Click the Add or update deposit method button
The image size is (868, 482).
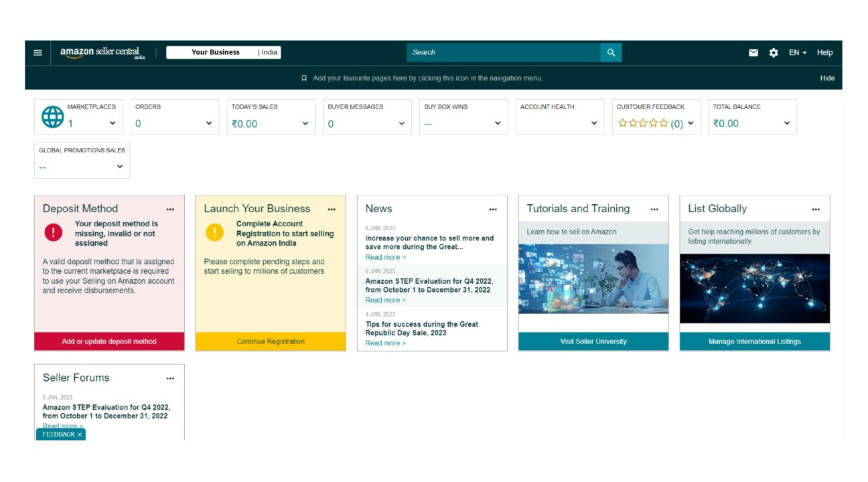click(x=109, y=341)
